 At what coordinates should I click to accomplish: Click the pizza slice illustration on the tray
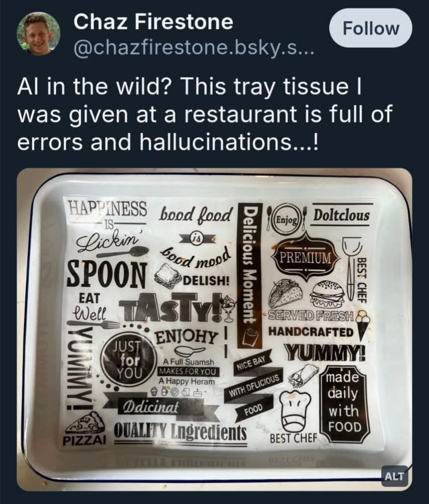84,423
